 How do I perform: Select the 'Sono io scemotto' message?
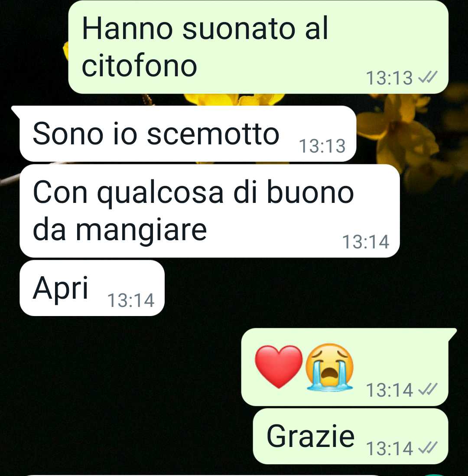click(x=188, y=134)
